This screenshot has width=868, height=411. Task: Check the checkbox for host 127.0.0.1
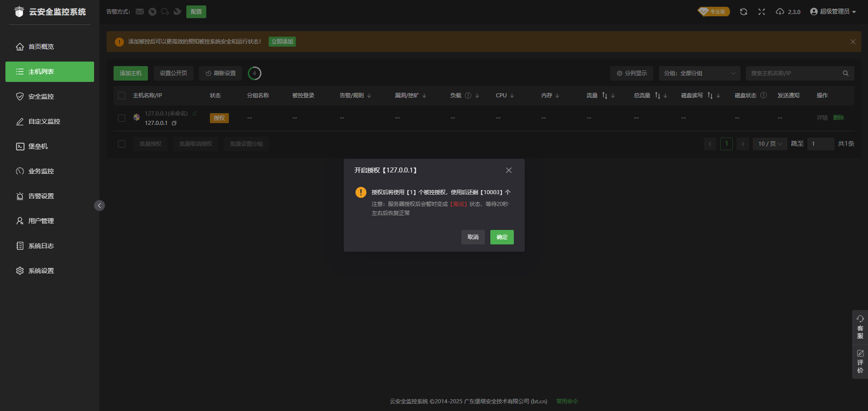pyautogui.click(x=122, y=118)
